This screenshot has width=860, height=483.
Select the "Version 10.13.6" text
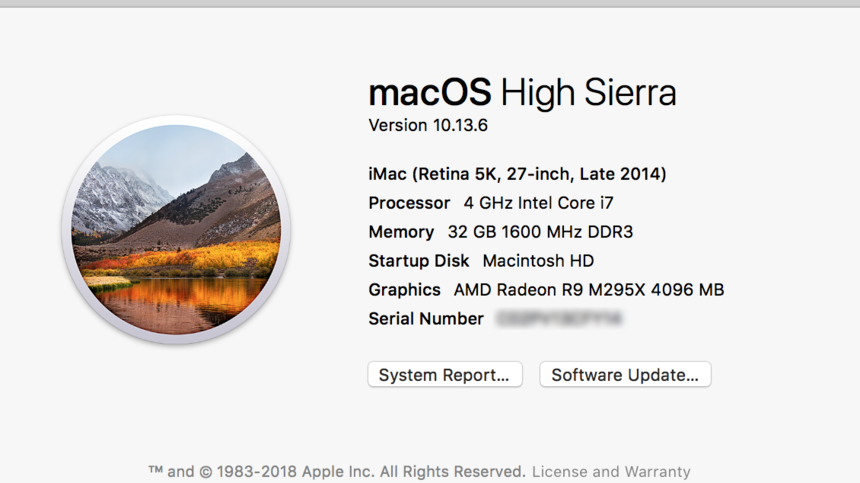[x=428, y=125]
